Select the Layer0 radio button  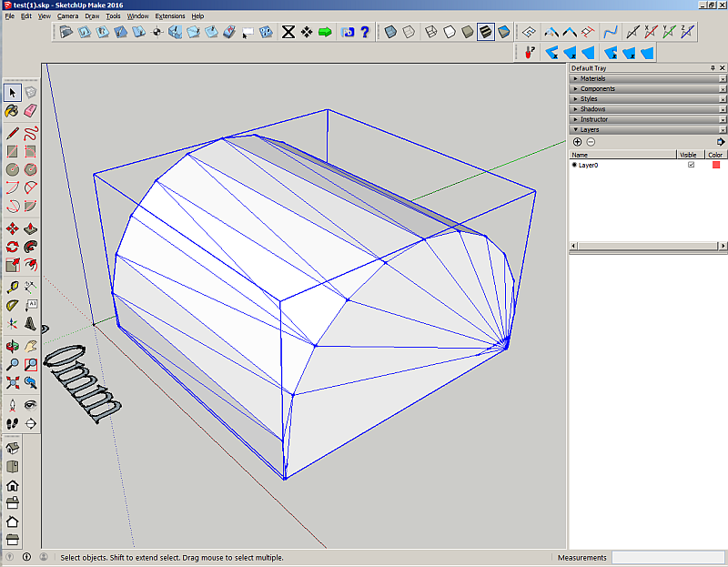(x=574, y=165)
